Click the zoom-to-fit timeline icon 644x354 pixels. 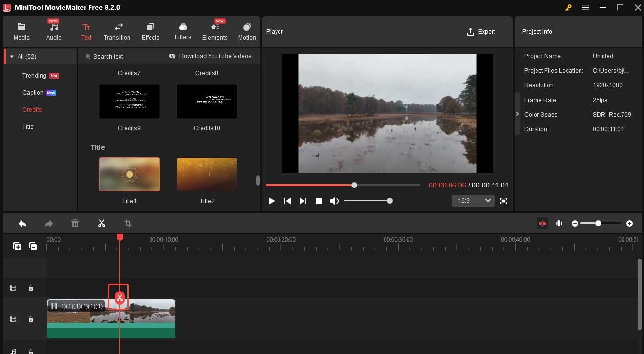[558, 223]
